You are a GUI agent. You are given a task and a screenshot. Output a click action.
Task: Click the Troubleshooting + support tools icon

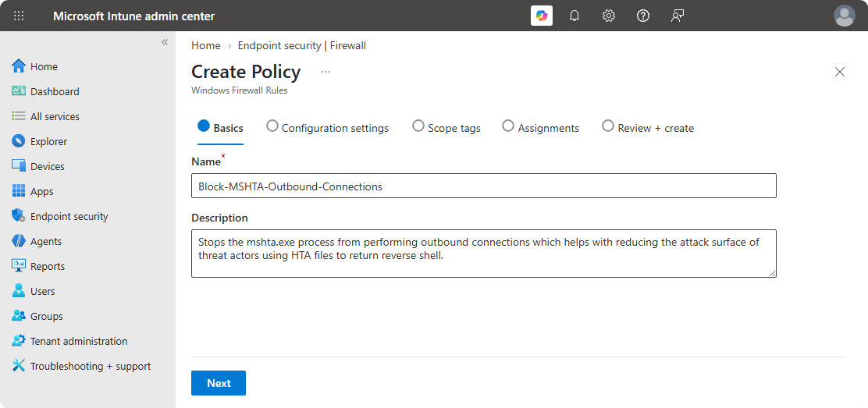(x=19, y=366)
